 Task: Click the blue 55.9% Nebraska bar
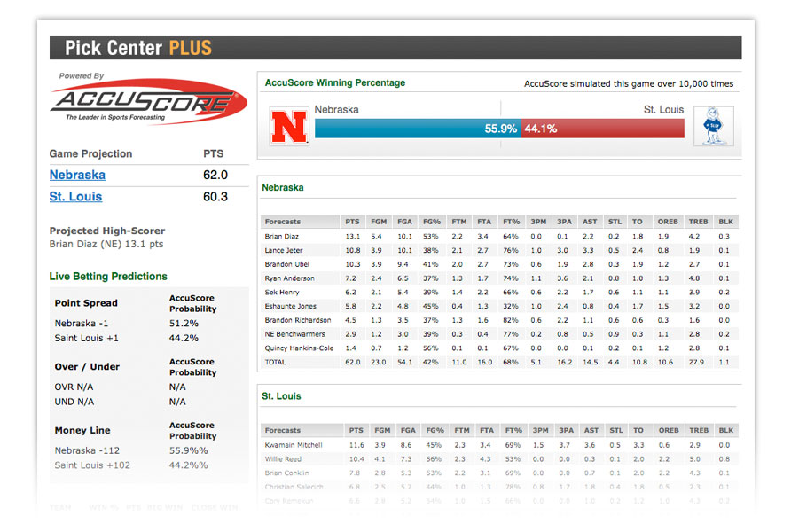click(x=419, y=129)
